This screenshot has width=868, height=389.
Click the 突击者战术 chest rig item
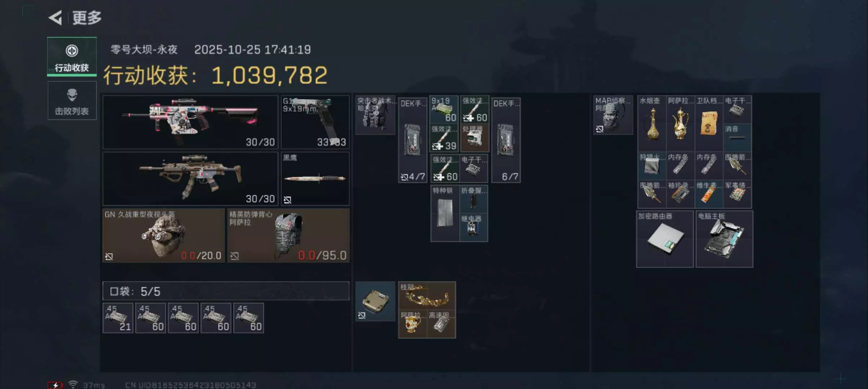tap(375, 115)
